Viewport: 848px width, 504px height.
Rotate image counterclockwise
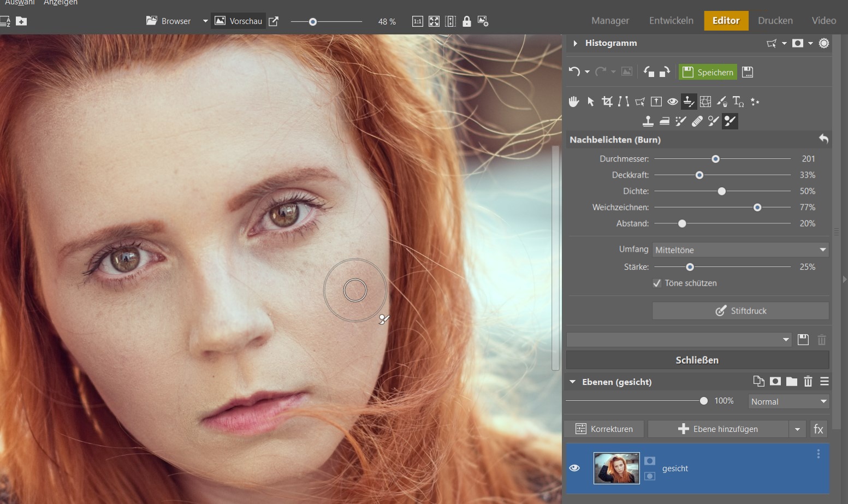click(649, 72)
